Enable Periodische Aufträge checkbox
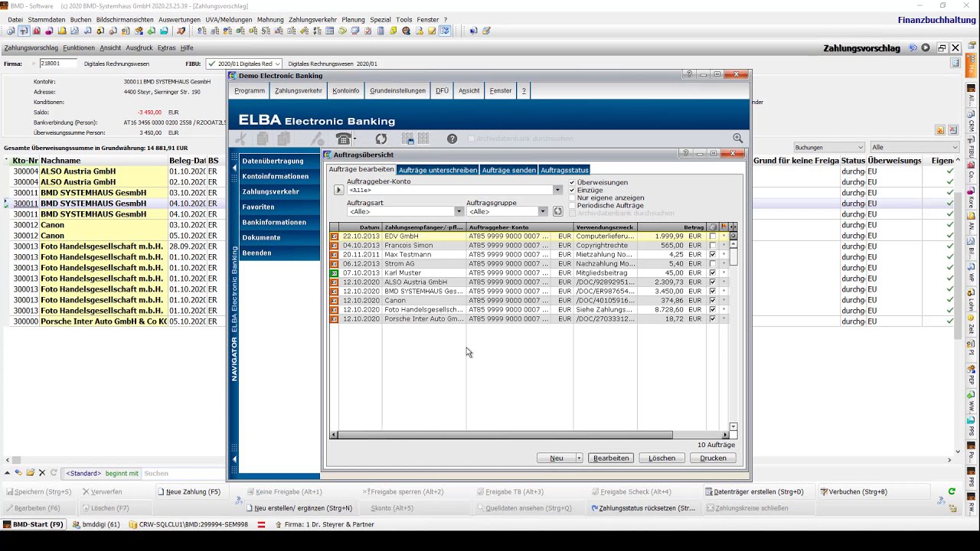 click(x=572, y=205)
